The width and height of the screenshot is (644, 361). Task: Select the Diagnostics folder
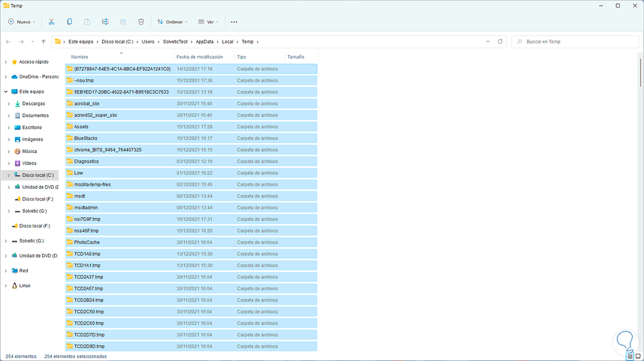click(191, 161)
